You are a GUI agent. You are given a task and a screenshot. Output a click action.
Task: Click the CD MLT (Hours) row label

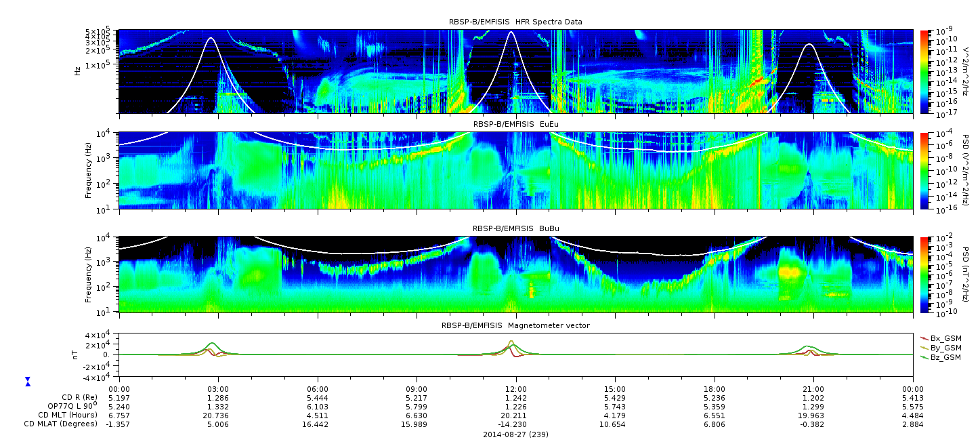(x=68, y=415)
